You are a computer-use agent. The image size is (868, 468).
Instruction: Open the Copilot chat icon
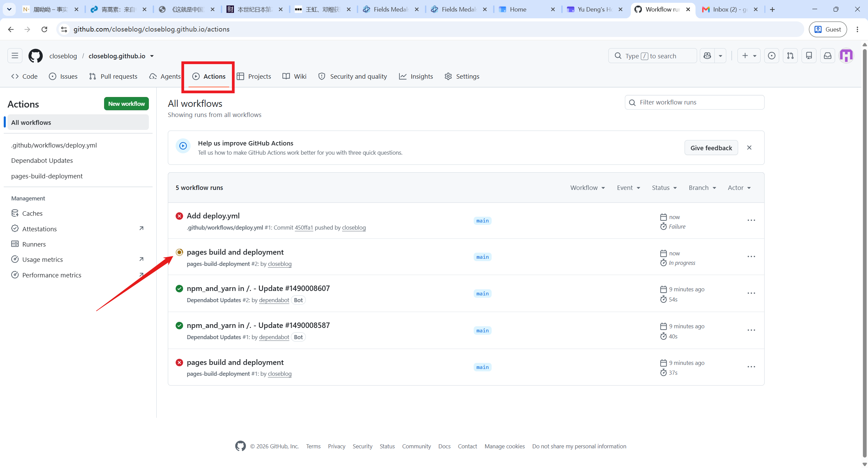[707, 56]
